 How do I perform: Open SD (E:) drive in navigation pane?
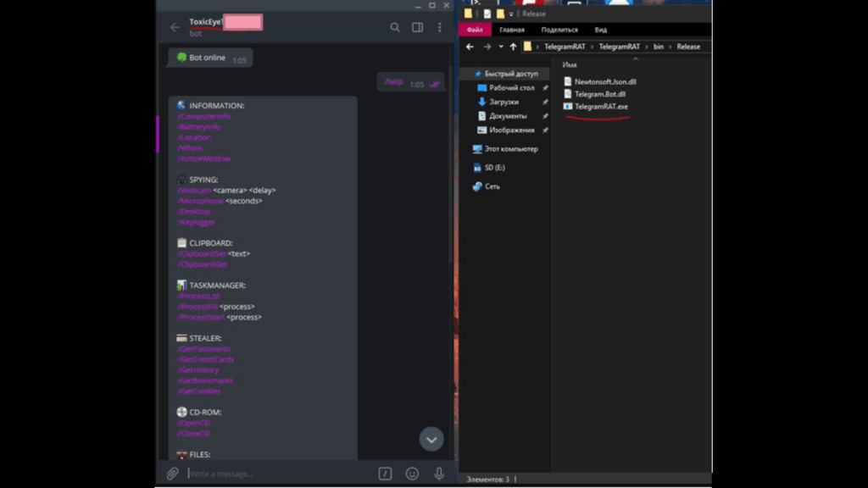tap(489, 168)
